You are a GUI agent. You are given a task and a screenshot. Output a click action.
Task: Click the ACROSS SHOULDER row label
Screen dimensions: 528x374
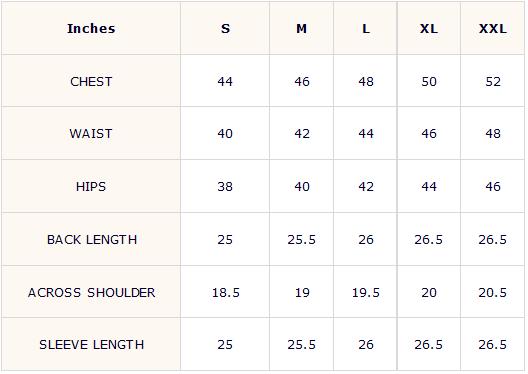92,292
